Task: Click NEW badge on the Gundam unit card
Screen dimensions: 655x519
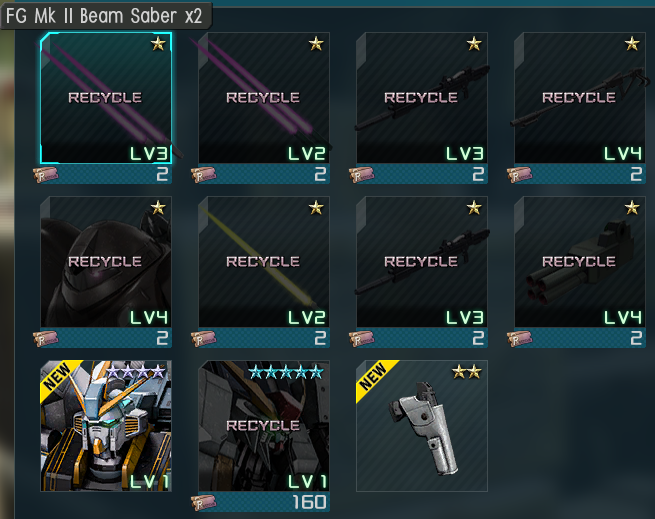Action: [x=58, y=377]
